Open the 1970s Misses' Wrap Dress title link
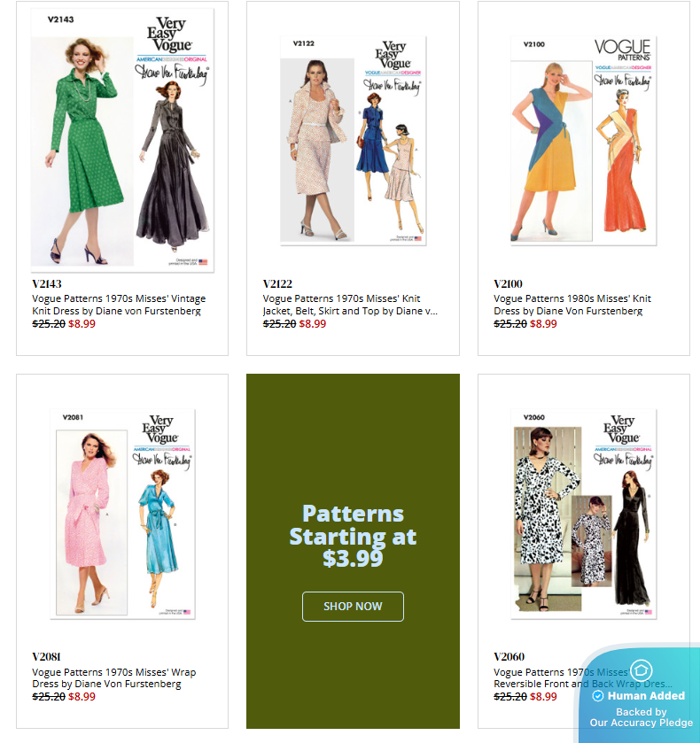Image resolution: width=700 pixels, height=743 pixels. [x=113, y=678]
